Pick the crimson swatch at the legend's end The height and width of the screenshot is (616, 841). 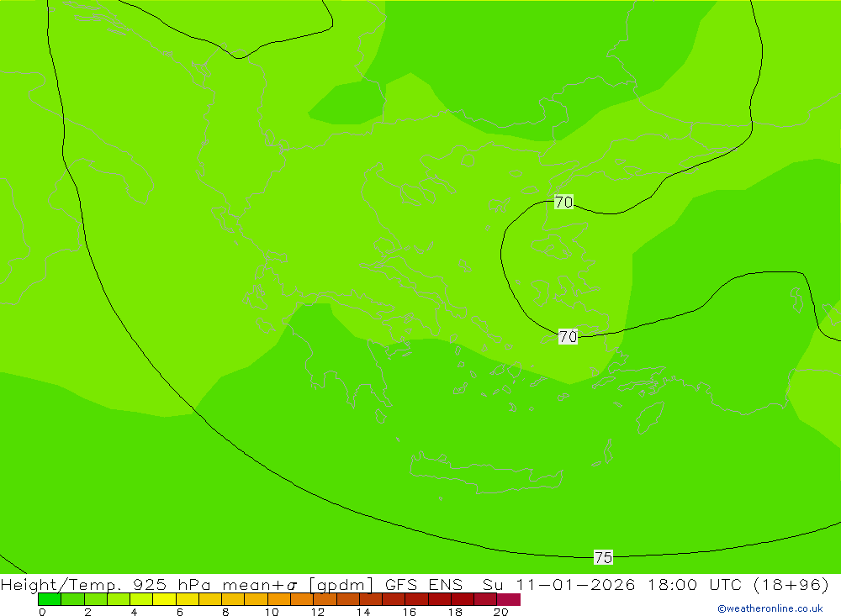point(509,599)
